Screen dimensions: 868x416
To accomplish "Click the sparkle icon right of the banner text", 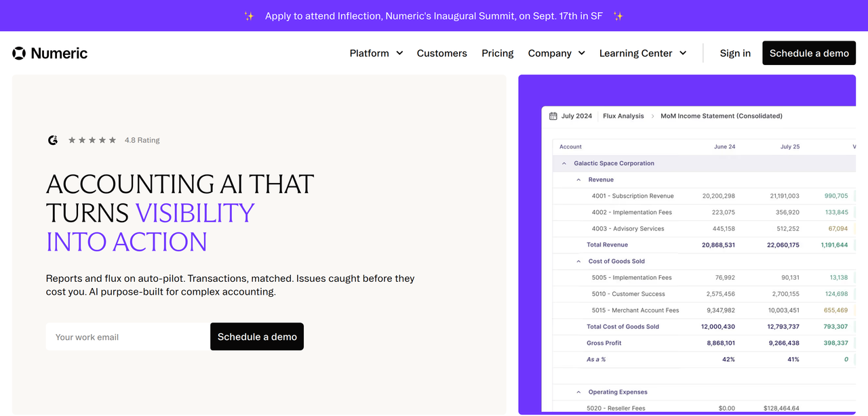I will pyautogui.click(x=618, y=16).
